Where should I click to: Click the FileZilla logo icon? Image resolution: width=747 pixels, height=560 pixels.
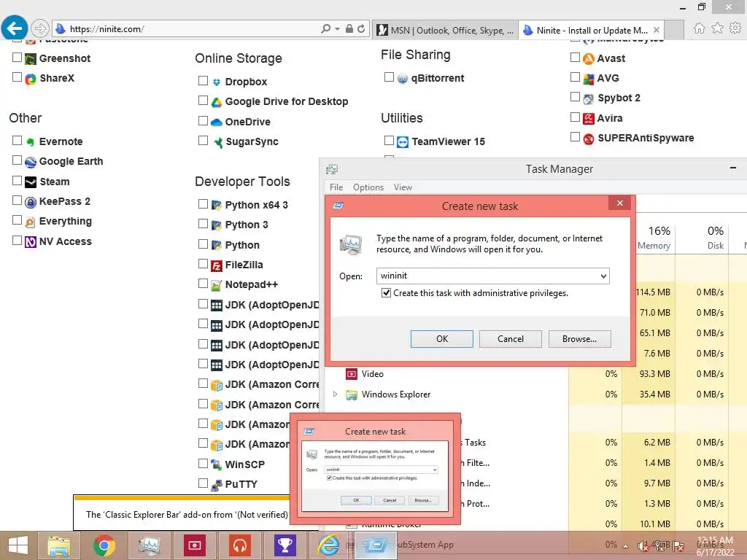[216, 265]
